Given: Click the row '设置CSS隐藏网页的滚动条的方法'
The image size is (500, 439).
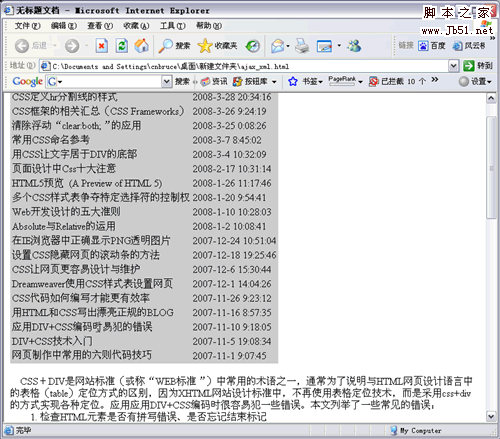Looking at the screenshot, I should click(x=144, y=255).
